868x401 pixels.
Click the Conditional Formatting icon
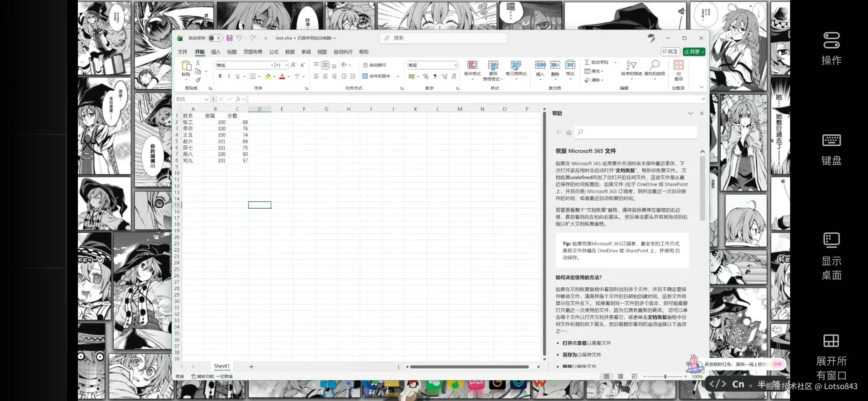click(x=472, y=65)
